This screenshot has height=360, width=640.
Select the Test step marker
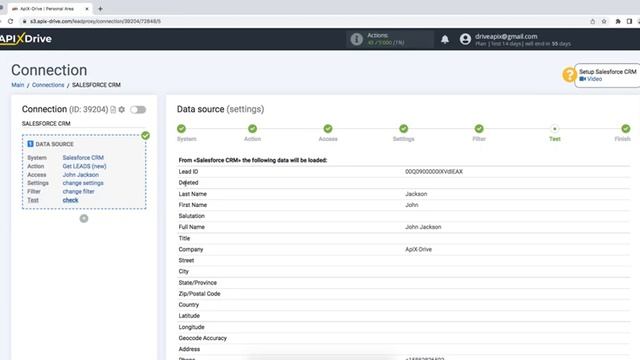point(555,129)
